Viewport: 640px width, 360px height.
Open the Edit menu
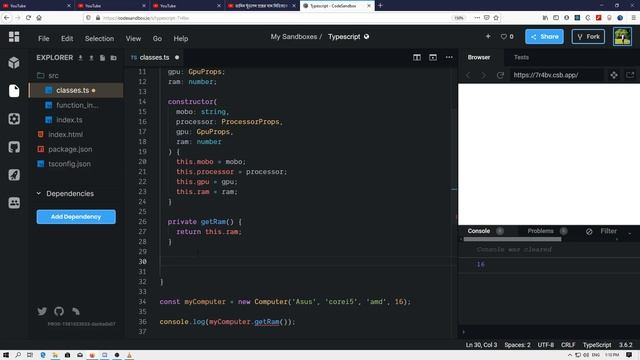click(x=67, y=39)
